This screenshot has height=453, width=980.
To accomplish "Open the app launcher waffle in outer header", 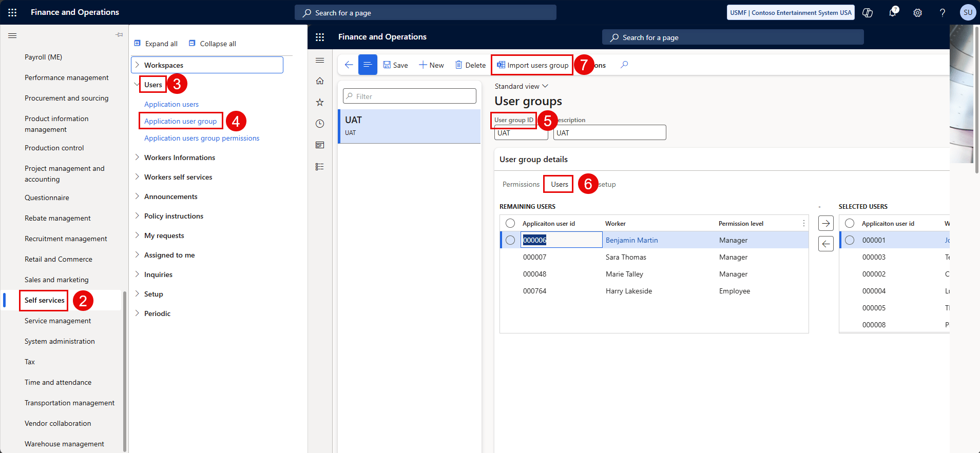I will click(x=12, y=12).
